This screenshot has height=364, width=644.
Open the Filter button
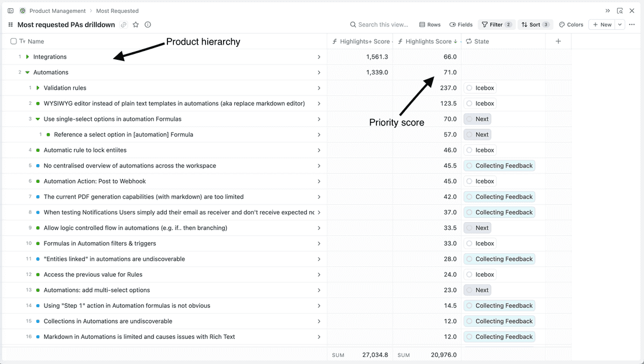(x=496, y=25)
